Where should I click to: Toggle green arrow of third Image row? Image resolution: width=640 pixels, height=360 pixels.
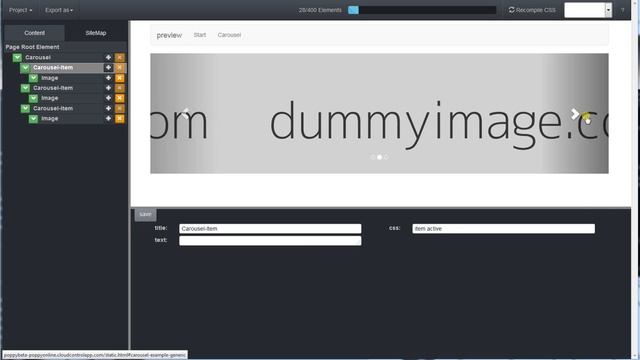(33, 119)
